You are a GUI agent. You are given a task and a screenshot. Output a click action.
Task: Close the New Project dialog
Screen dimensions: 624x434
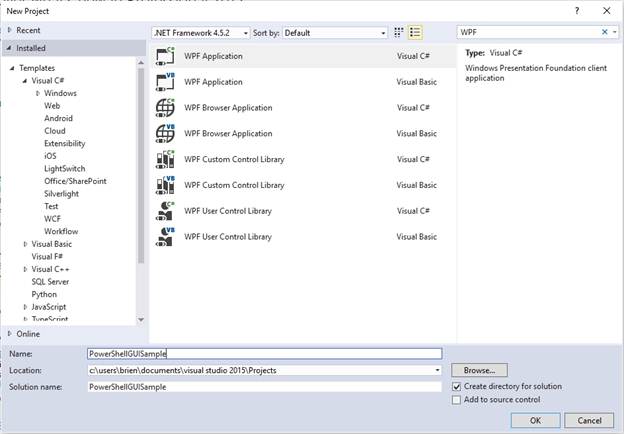606,11
